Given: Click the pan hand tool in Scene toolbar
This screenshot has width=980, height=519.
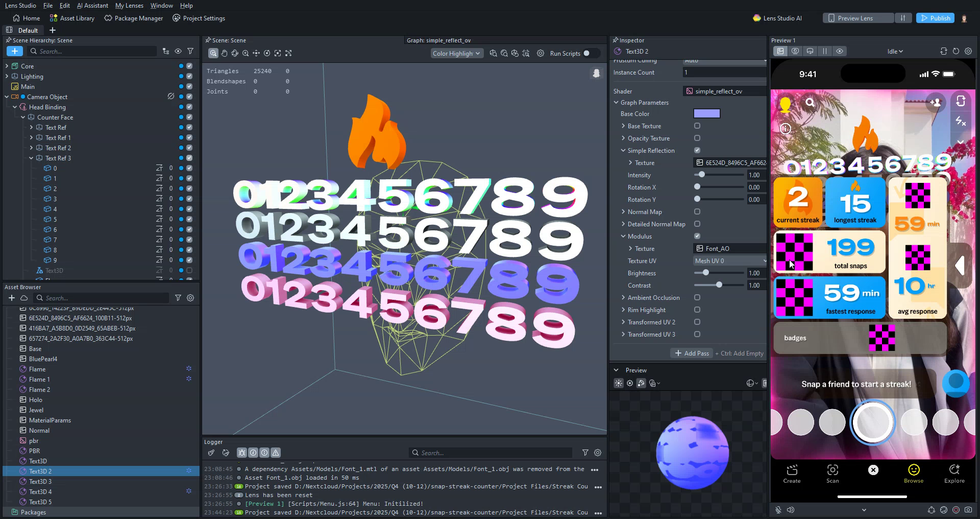Looking at the screenshot, I should tap(224, 53).
